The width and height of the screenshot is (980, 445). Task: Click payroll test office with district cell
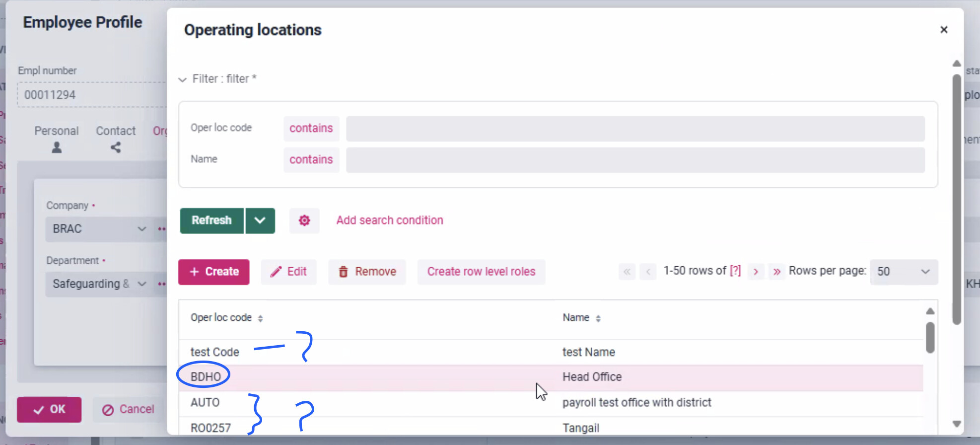(x=637, y=403)
